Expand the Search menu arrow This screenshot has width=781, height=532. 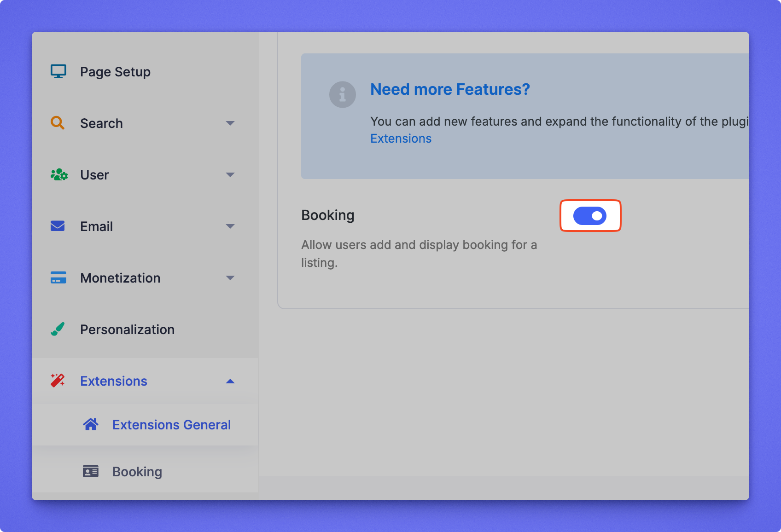pyautogui.click(x=230, y=123)
